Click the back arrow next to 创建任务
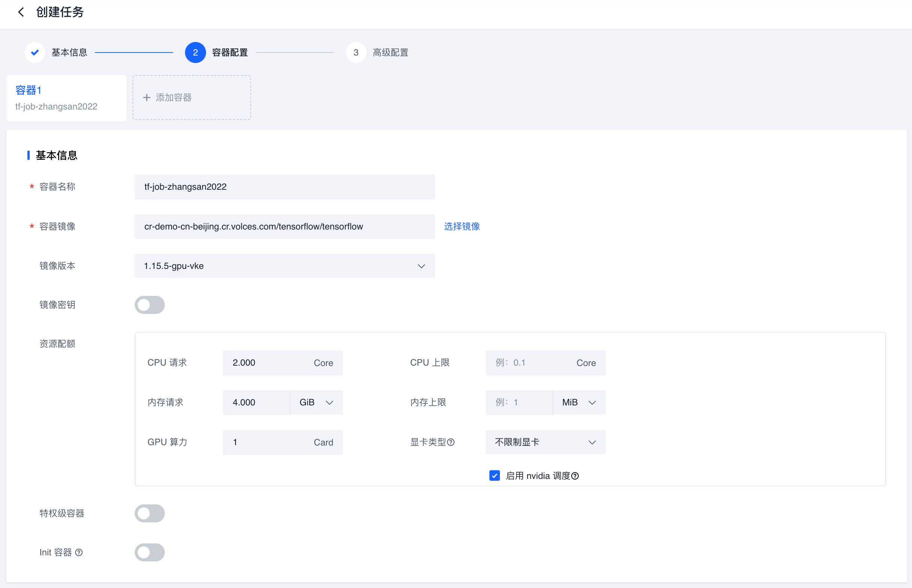The width and height of the screenshot is (912, 588). coord(21,12)
